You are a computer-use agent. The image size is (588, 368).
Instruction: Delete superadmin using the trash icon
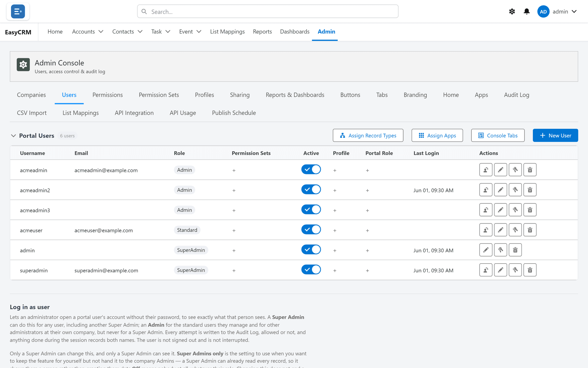click(530, 270)
